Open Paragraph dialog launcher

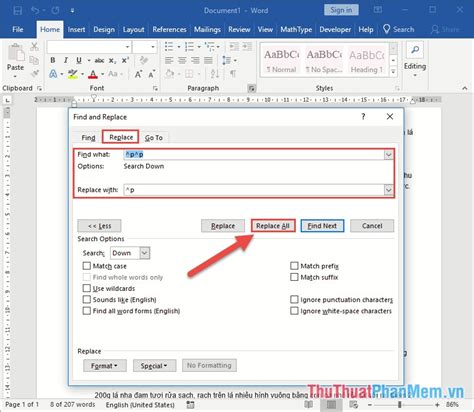tap(252, 88)
